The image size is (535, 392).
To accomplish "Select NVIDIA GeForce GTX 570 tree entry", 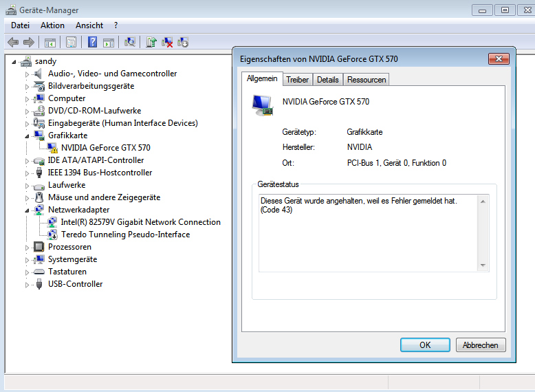I will coord(106,148).
